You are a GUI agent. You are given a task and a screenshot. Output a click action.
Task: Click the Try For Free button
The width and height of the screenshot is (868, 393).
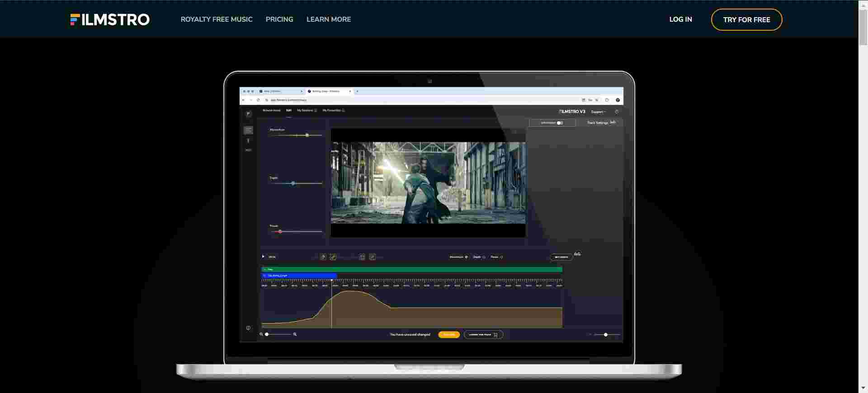[746, 20]
